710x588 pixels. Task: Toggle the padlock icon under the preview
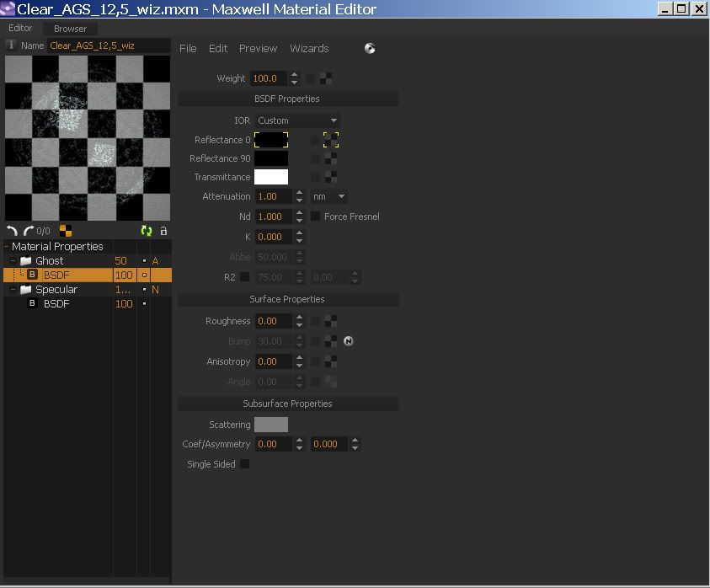tap(163, 231)
